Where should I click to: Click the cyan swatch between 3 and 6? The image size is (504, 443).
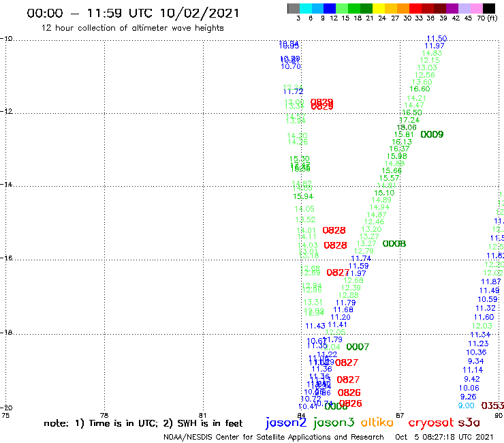306,8
